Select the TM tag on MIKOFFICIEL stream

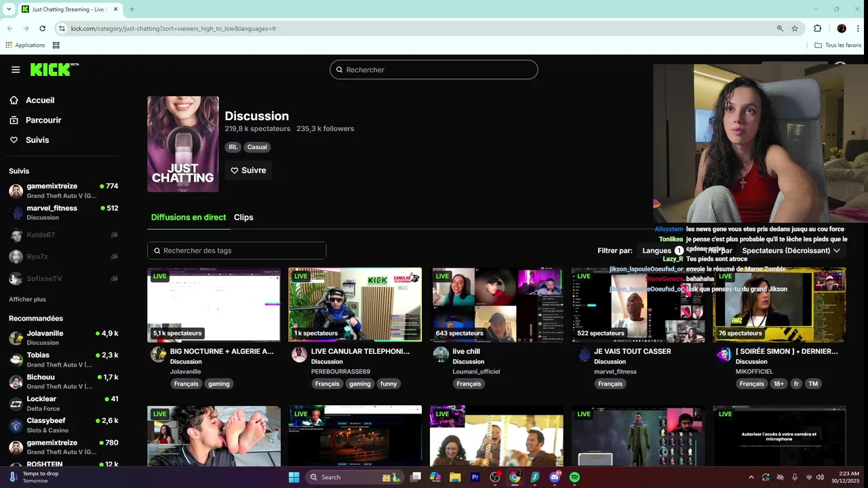tap(813, 384)
